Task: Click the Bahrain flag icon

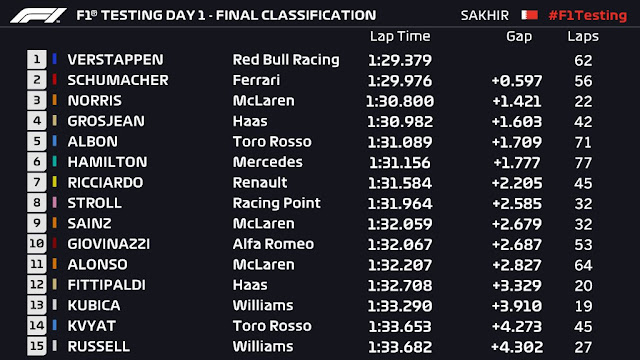Action: coord(529,16)
